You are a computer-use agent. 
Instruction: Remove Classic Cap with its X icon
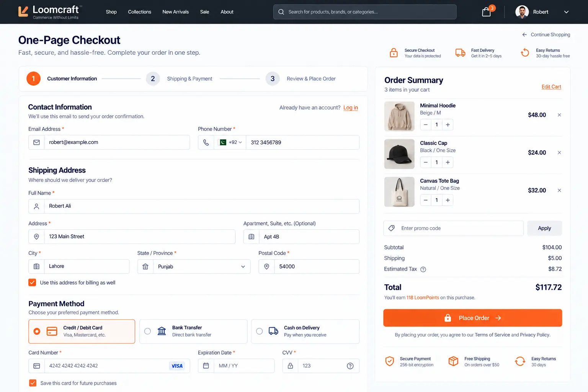(559, 153)
